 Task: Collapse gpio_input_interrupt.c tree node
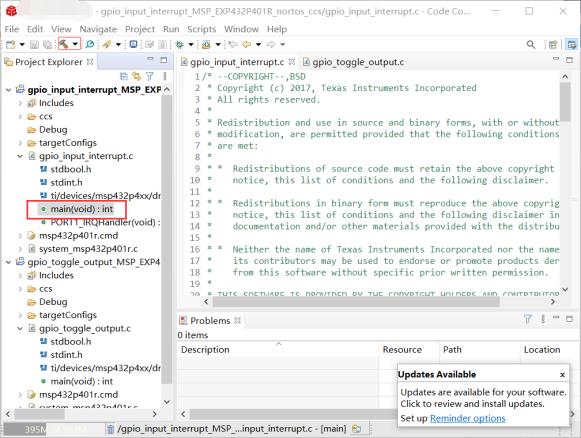click(20, 156)
